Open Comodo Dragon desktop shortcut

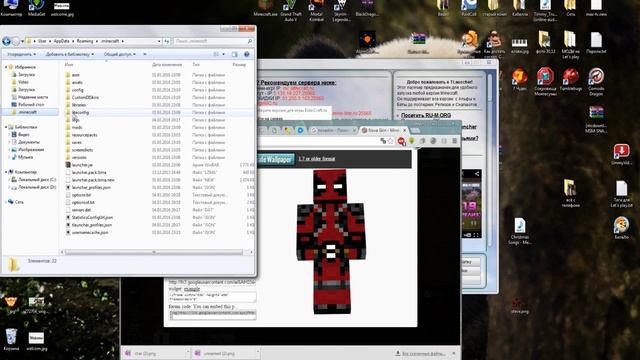(596, 82)
